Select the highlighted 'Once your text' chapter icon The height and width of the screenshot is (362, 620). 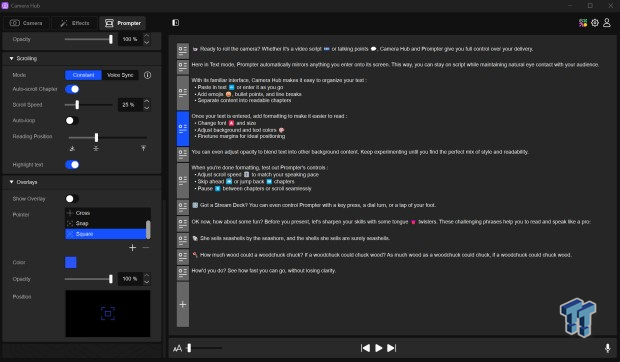183,128
